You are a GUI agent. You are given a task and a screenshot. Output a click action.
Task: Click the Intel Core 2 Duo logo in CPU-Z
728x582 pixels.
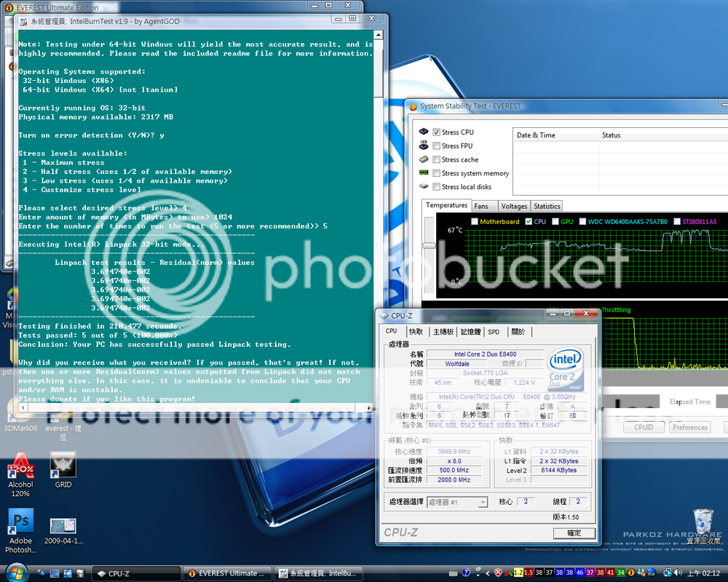[x=565, y=369]
